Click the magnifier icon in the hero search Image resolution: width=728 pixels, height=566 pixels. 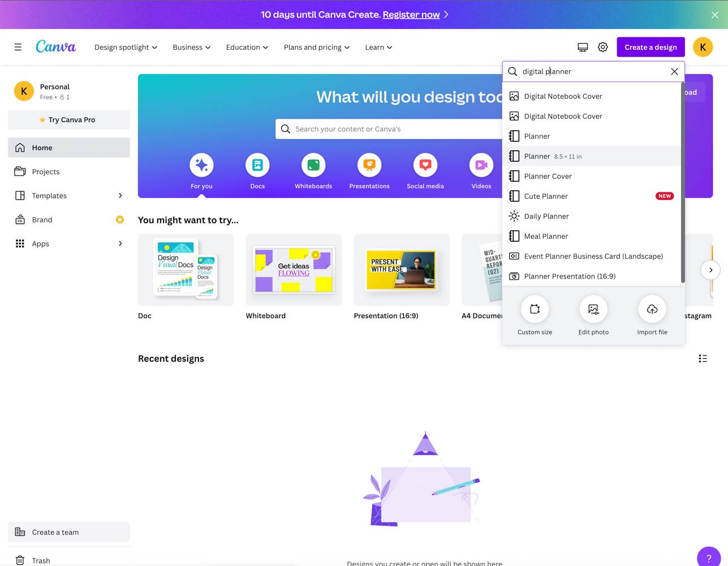tap(286, 129)
